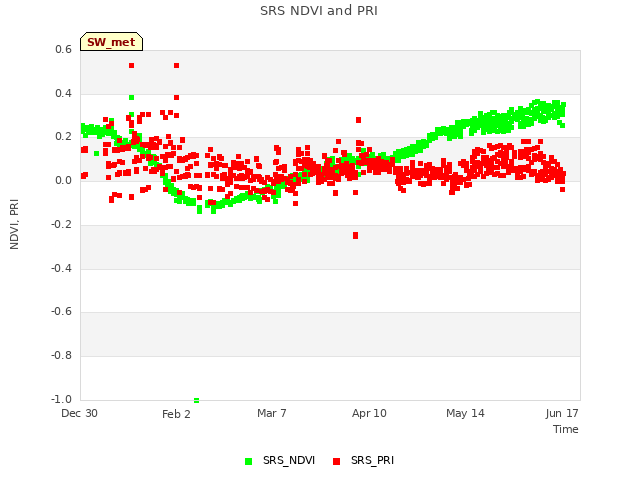Click the y-axis title NDVI, PRI
Screen dimensions: 640x480
coord(14,224)
